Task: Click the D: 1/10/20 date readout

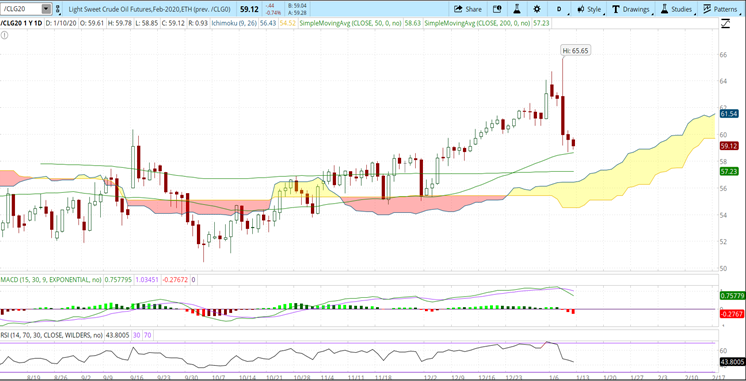Action: 62,22
